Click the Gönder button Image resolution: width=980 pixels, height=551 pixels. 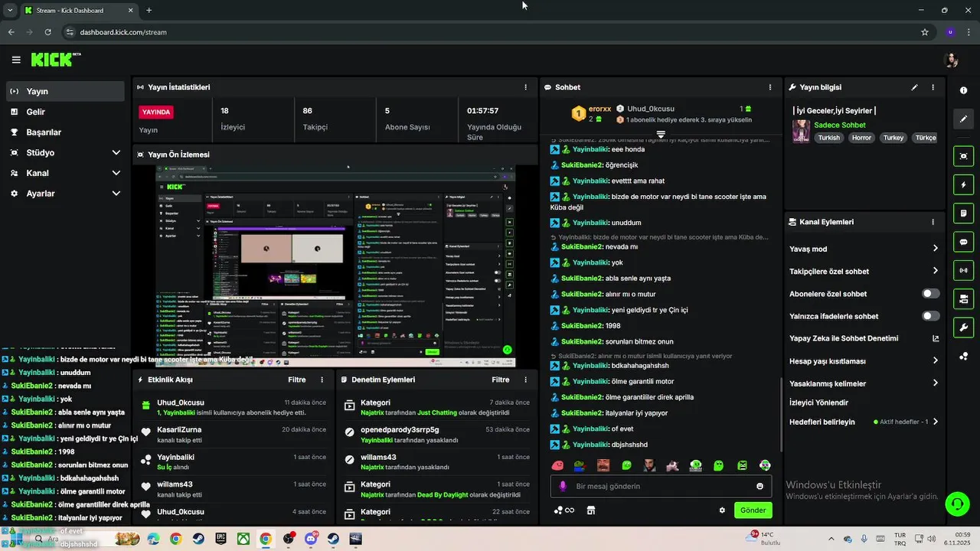click(x=753, y=510)
